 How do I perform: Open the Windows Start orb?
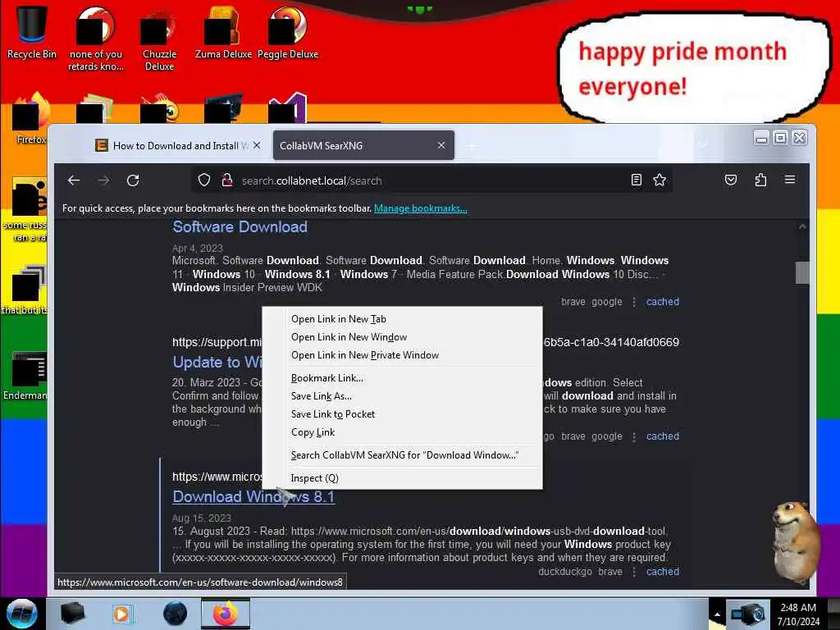click(x=22, y=614)
